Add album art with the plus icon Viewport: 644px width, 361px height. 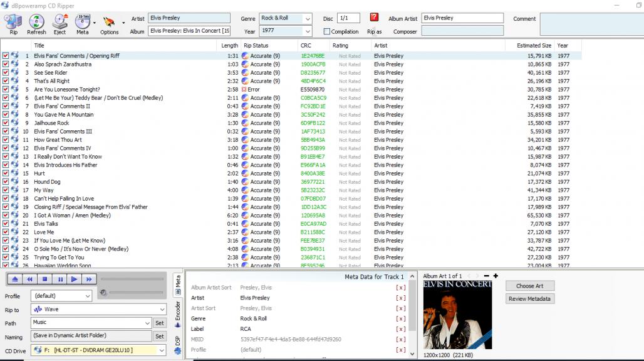coord(496,276)
